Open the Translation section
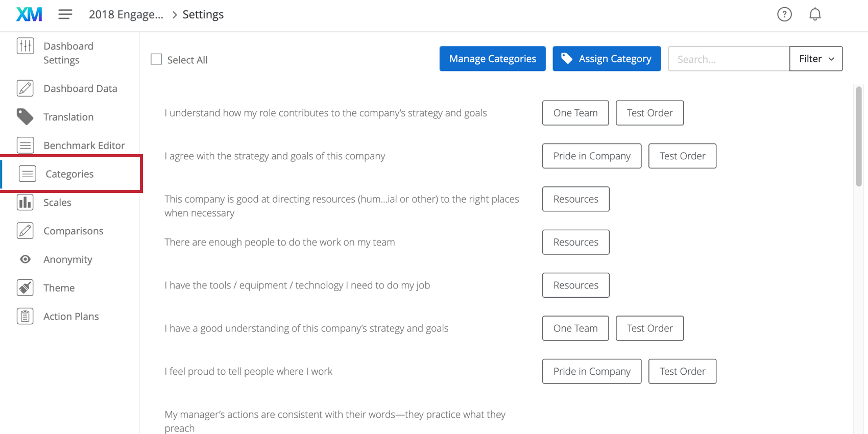The image size is (868, 434). point(68,117)
